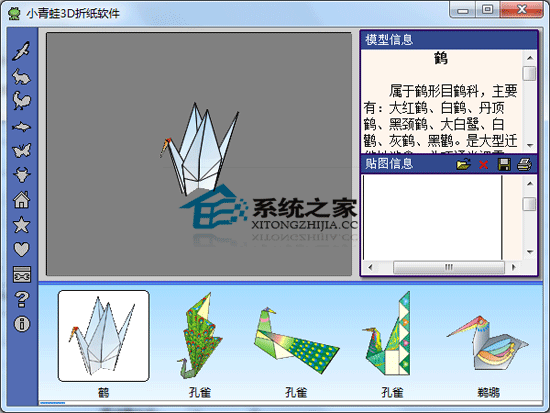550x413 pixels.
Task: Save texture with the floppy disk icon
Action: [x=504, y=164]
